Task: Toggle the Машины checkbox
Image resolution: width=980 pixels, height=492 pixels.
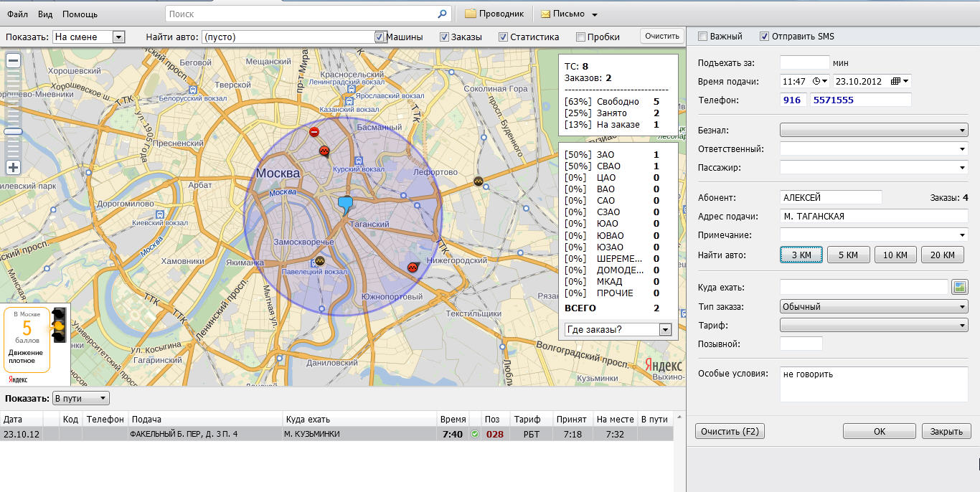Action: (380, 37)
